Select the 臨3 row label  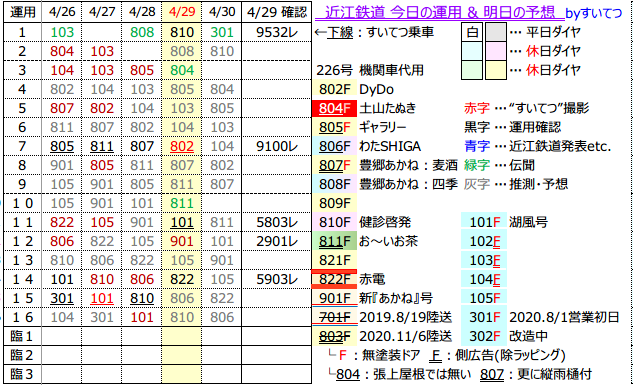tap(22, 374)
